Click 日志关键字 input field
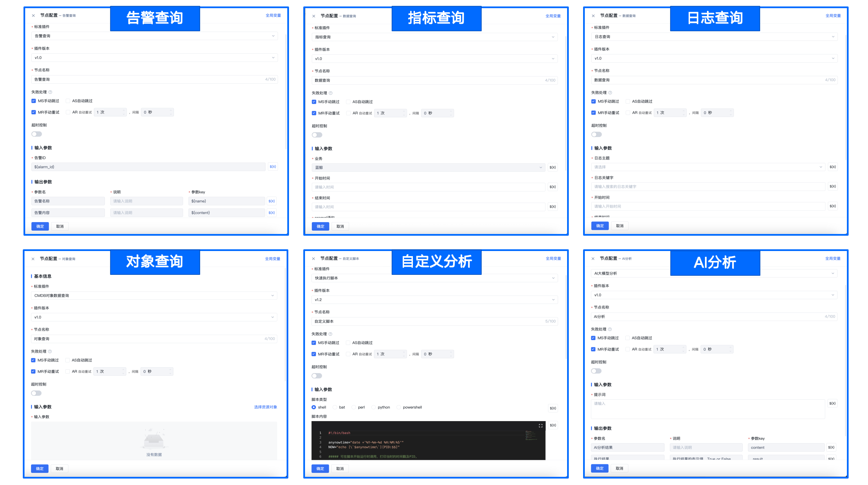The image size is (868, 485). [x=708, y=187]
